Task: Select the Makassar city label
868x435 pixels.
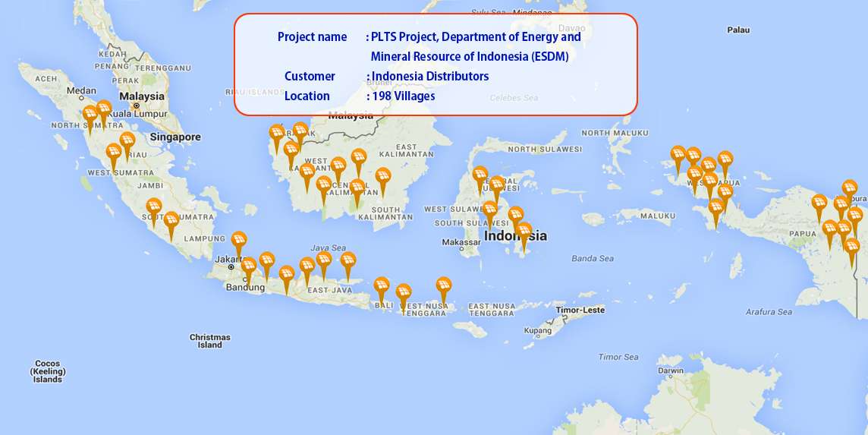Action: 461,243
